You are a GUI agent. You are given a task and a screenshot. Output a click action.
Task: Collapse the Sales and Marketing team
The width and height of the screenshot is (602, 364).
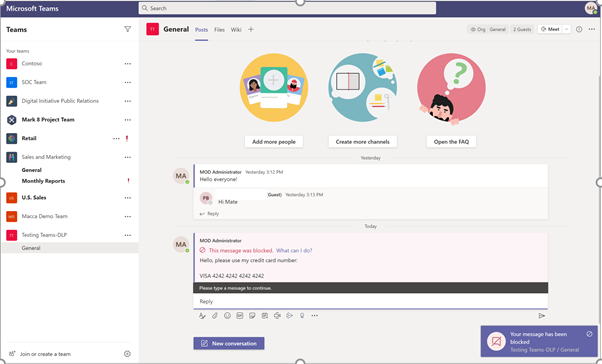tap(46, 157)
